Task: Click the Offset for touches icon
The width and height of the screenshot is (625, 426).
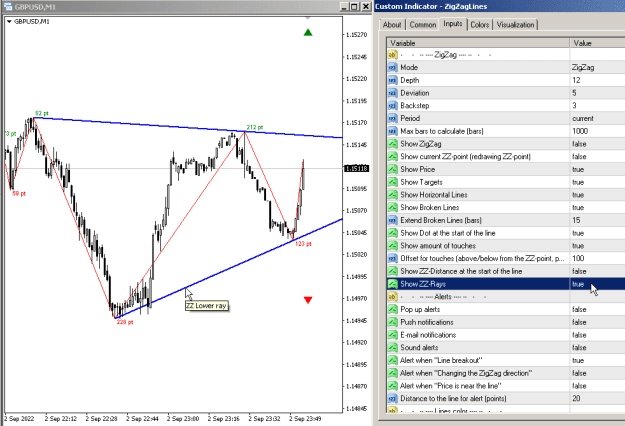Action: tap(393, 259)
